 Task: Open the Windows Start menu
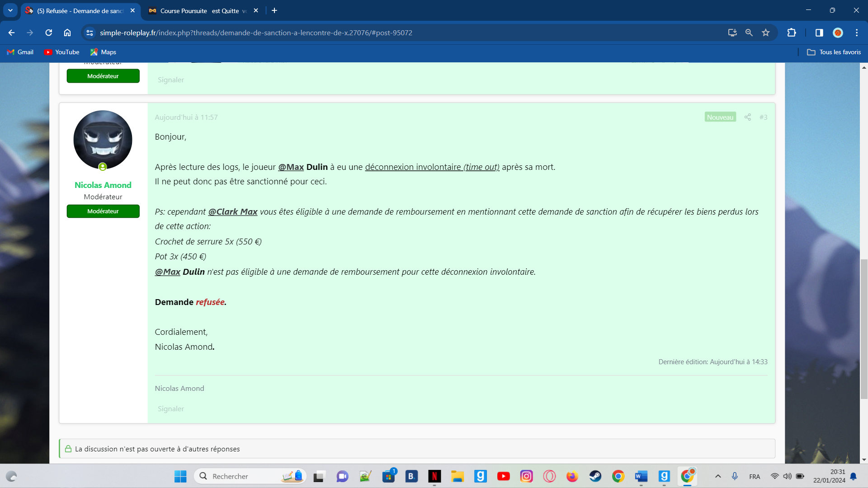point(180,476)
